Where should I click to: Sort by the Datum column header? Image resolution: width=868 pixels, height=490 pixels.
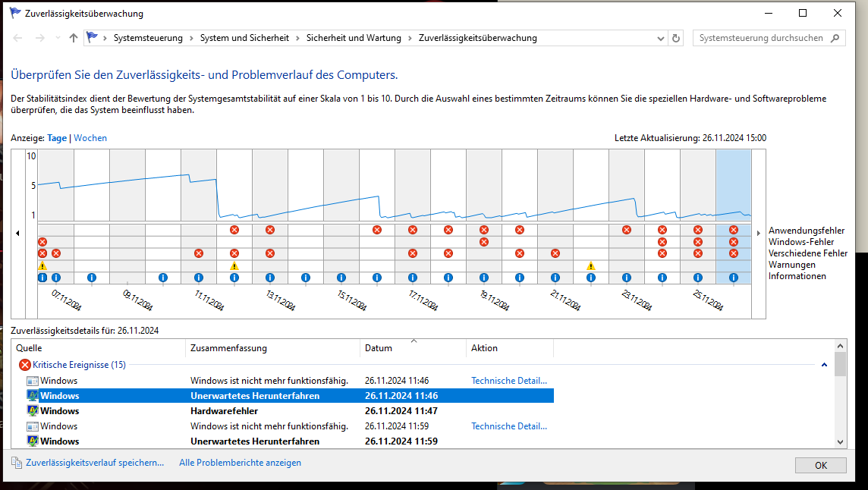(x=413, y=347)
